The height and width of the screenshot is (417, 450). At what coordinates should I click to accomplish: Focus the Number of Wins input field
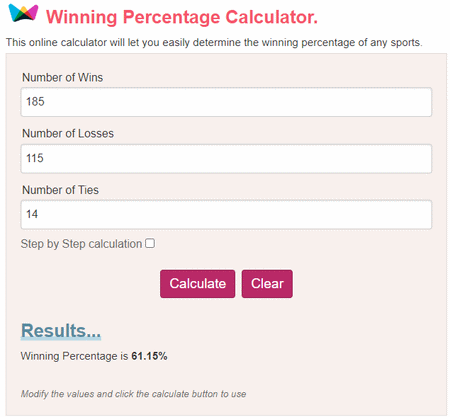(x=226, y=102)
